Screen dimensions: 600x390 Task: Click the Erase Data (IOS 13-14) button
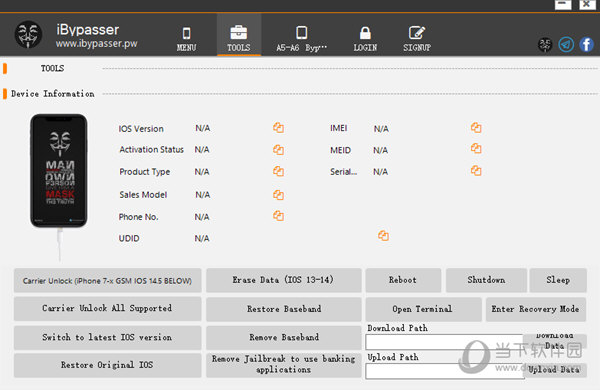click(x=284, y=280)
